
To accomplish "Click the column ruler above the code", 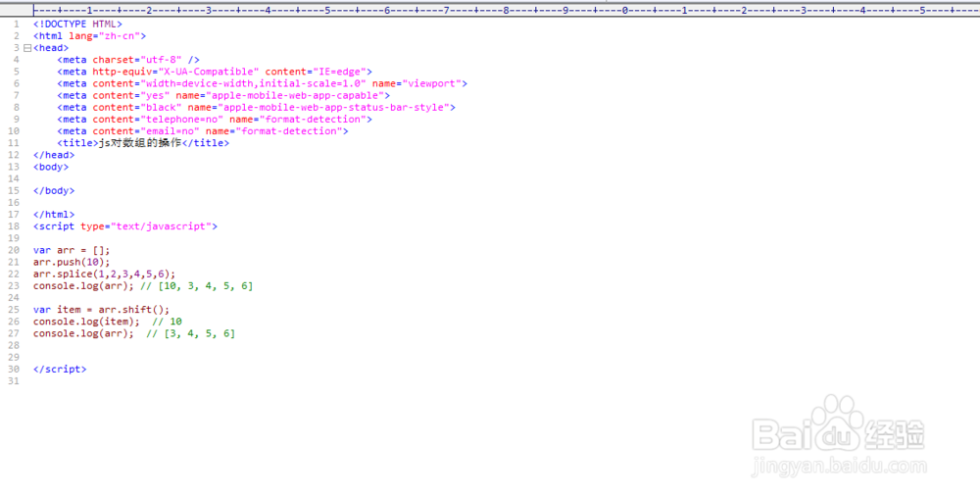I will pyautogui.click(x=507, y=10).
